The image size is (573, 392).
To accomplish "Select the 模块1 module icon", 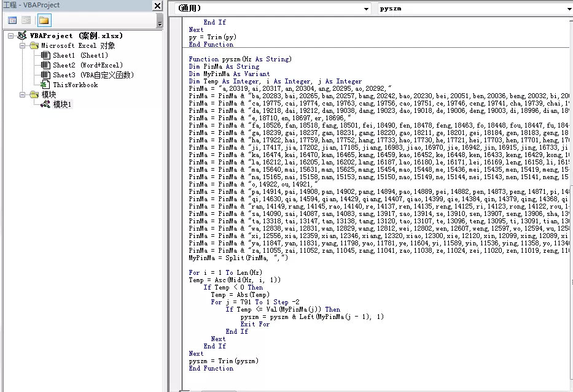I will click(x=45, y=104).
